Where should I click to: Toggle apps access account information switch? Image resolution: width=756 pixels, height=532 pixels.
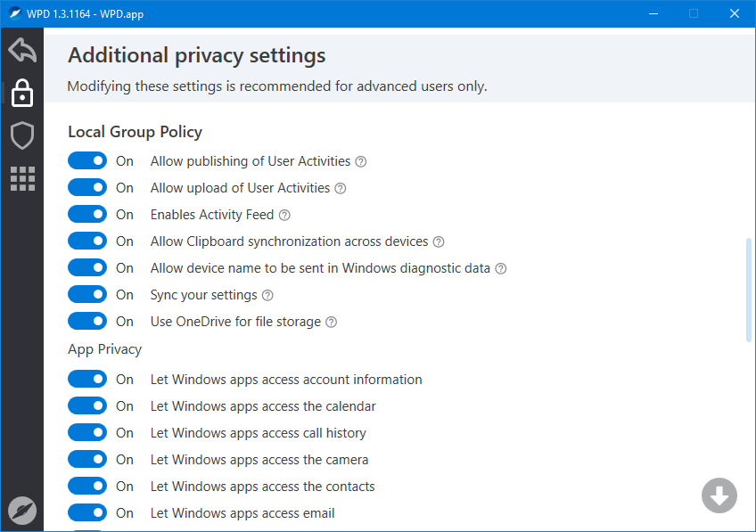point(87,380)
